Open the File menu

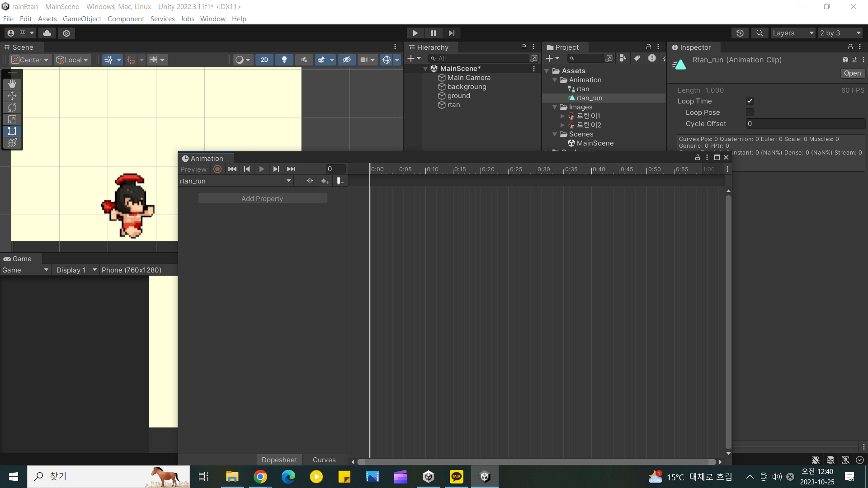tap(8, 19)
